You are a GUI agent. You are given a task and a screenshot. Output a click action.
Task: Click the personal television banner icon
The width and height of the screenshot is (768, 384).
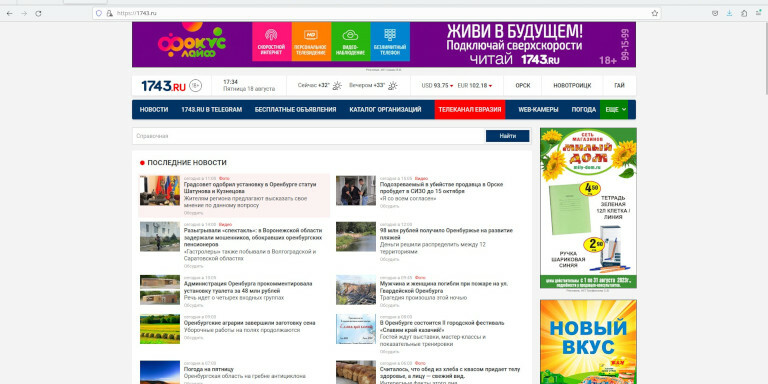[x=311, y=42]
